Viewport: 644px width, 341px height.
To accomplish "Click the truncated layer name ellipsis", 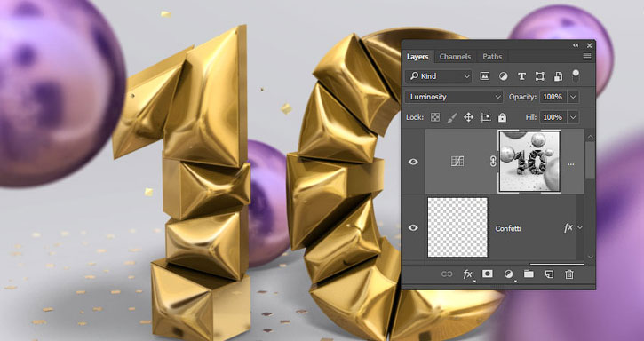I will (x=571, y=164).
